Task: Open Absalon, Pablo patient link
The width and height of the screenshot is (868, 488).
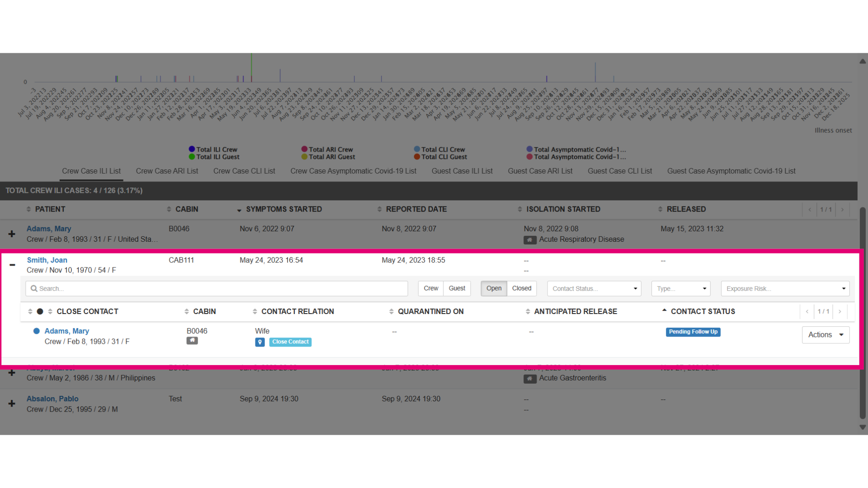Action: tap(52, 399)
